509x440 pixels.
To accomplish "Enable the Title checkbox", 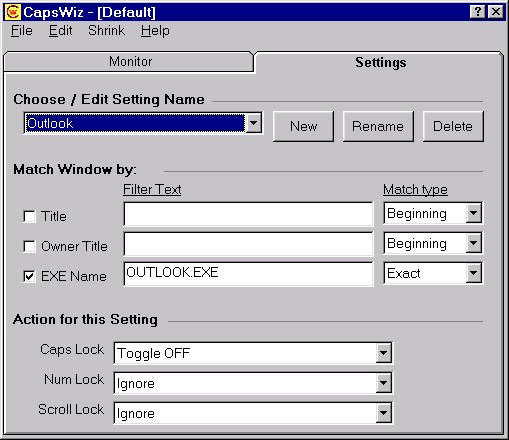I will point(29,216).
